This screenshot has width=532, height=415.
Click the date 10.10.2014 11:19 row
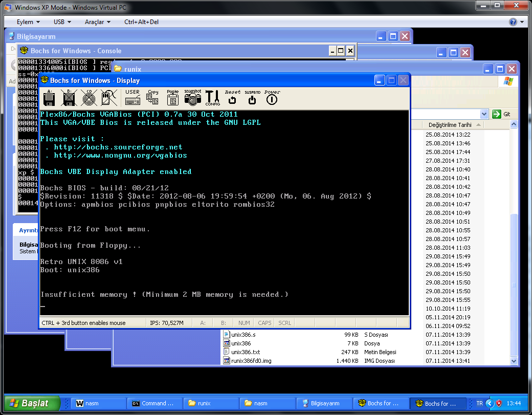coord(448,309)
